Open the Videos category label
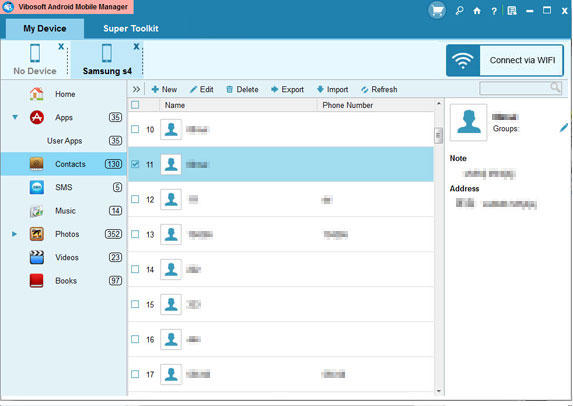The height and width of the screenshot is (406, 573). (67, 258)
